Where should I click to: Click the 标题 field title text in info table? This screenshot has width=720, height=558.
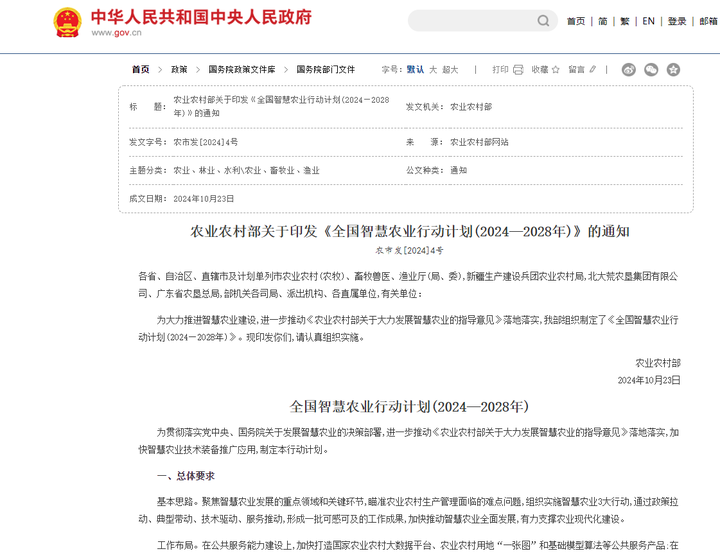281,107
